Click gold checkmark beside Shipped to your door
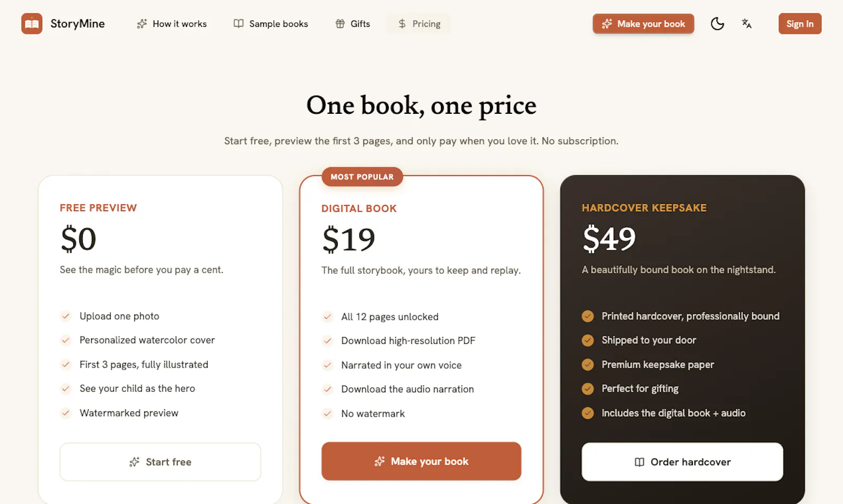 pos(587,340)
